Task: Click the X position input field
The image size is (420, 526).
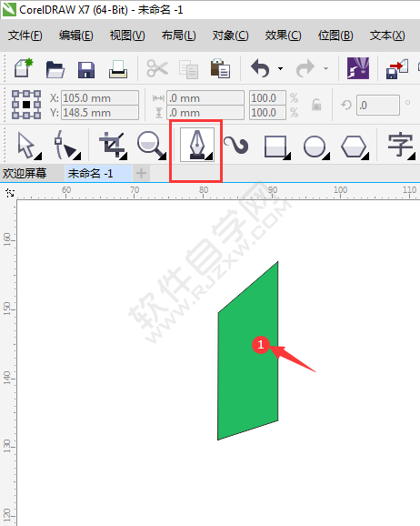Action: click(x=100, y=98)
